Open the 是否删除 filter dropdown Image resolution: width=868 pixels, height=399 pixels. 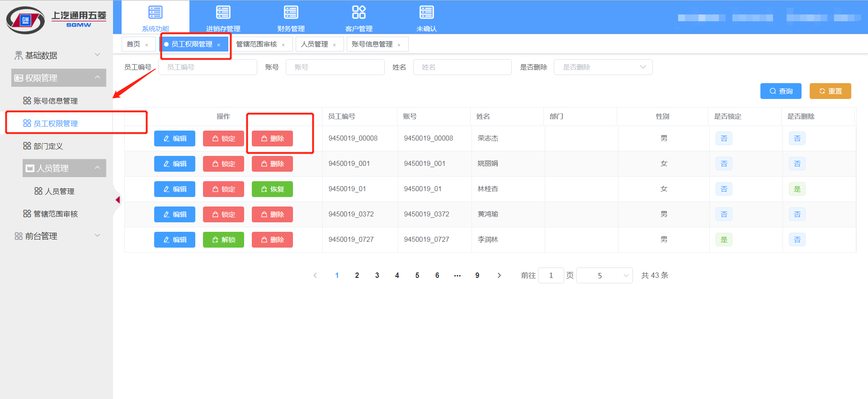(x=603, y=67)
